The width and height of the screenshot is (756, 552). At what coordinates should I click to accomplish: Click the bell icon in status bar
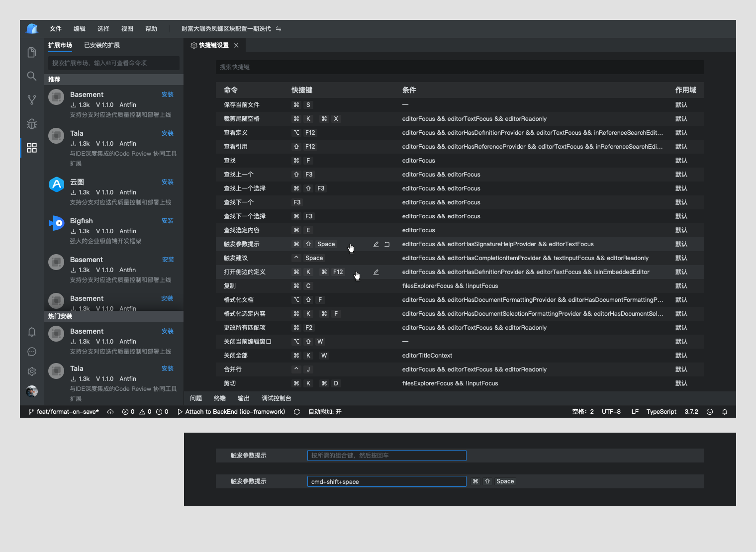[x=725, y=412]
